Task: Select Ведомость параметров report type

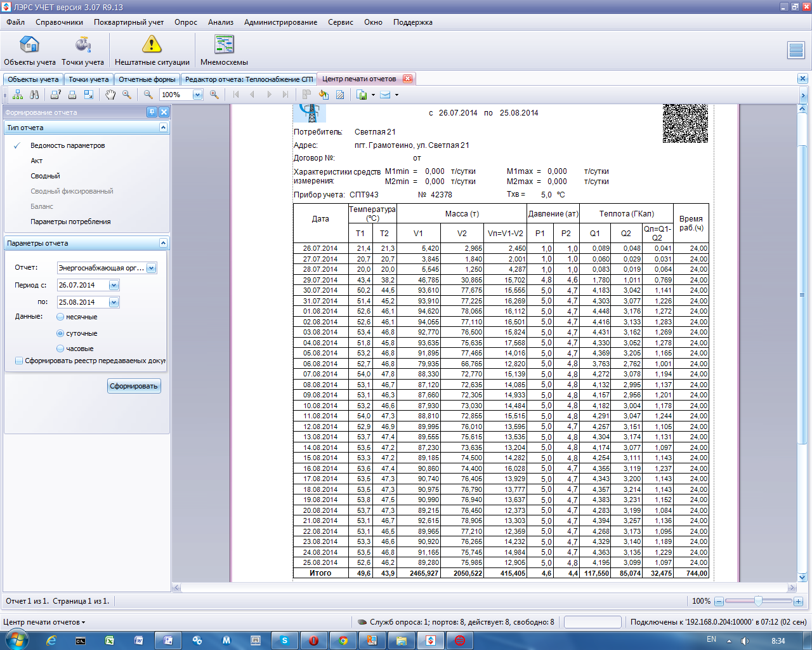Action: [x=67, y=145]
